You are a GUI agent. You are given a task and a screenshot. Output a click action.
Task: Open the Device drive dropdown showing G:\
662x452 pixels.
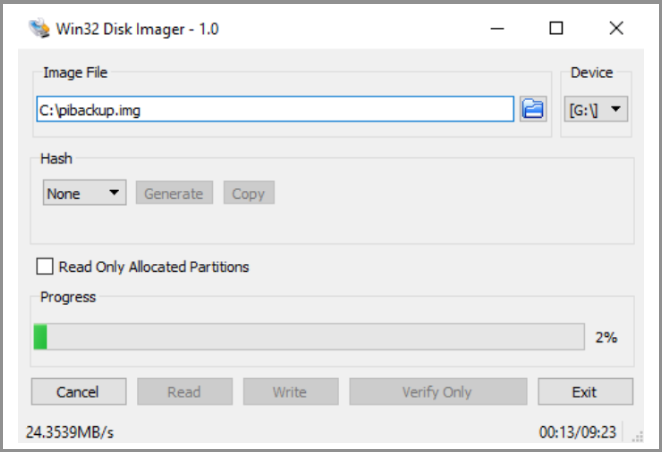click(x=597, y=109)
